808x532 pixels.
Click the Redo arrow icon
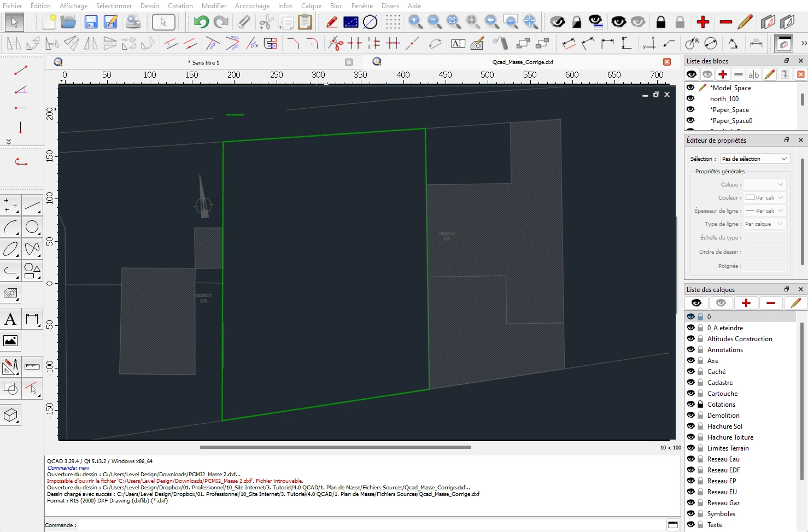[x=221, y=22]
